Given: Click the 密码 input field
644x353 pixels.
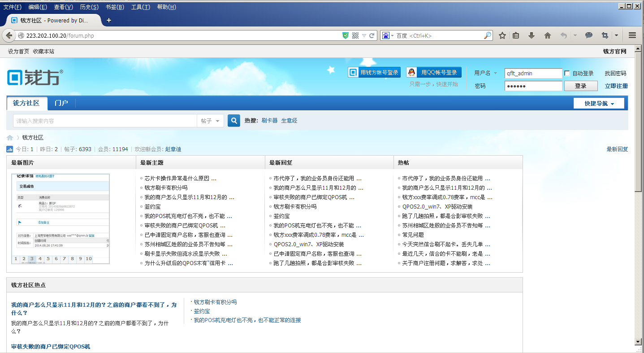Looking at the screenshot, I should pos(533,86).
